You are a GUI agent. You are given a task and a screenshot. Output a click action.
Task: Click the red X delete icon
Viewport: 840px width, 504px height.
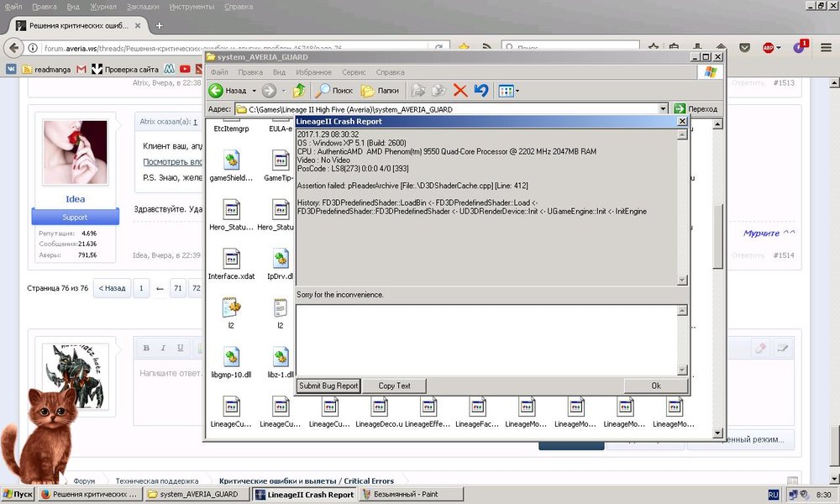pos(460,90)
